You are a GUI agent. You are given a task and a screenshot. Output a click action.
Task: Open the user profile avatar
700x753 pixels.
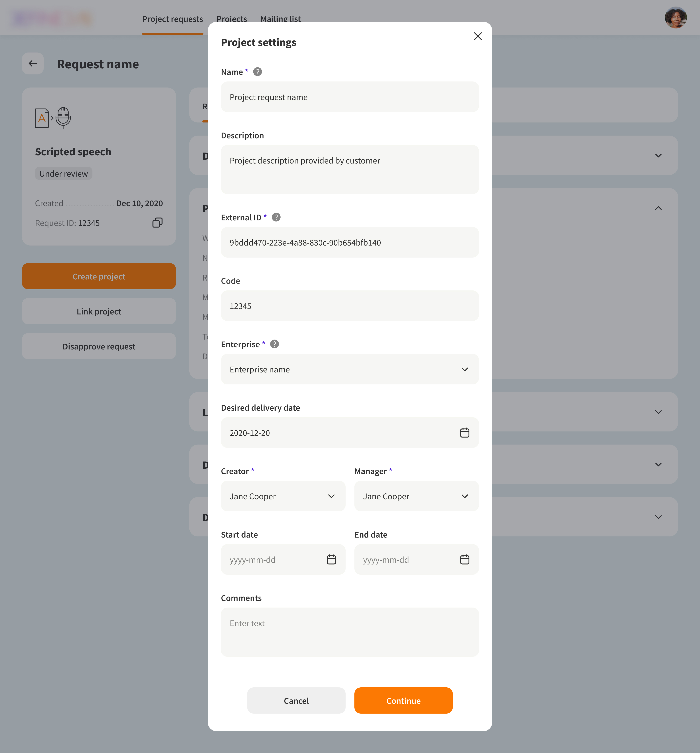click(675, 18)
